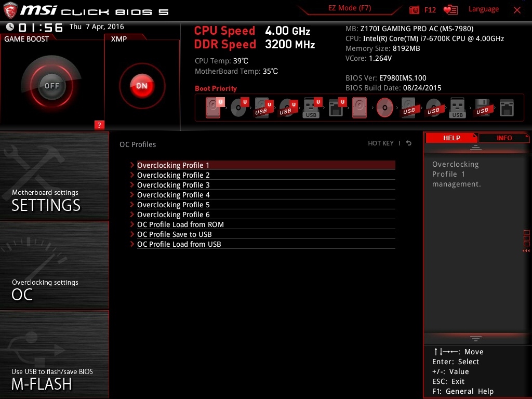Click the HOT KEY label
Image resolution: width=532 pixels, height=399 pixels.
(x=381, y=143)
